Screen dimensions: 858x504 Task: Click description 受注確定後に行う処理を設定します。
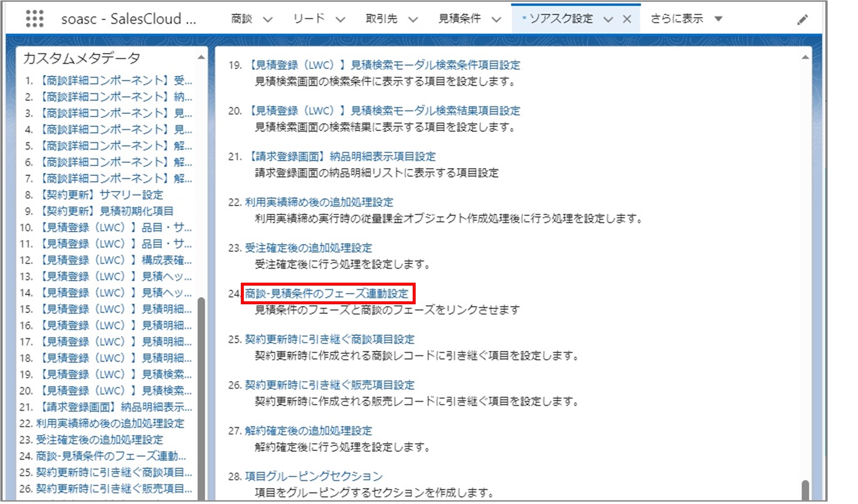click(x=343, y=264)
